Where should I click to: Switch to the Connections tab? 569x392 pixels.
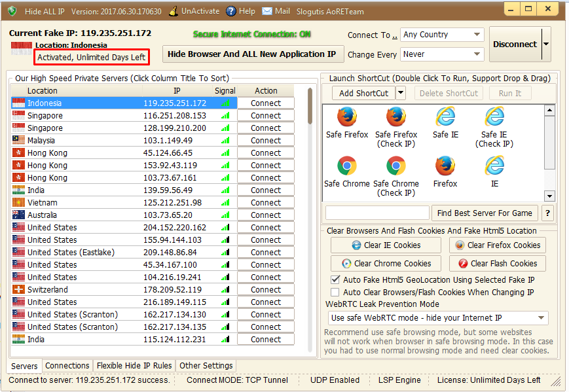[x=67, y=366]
